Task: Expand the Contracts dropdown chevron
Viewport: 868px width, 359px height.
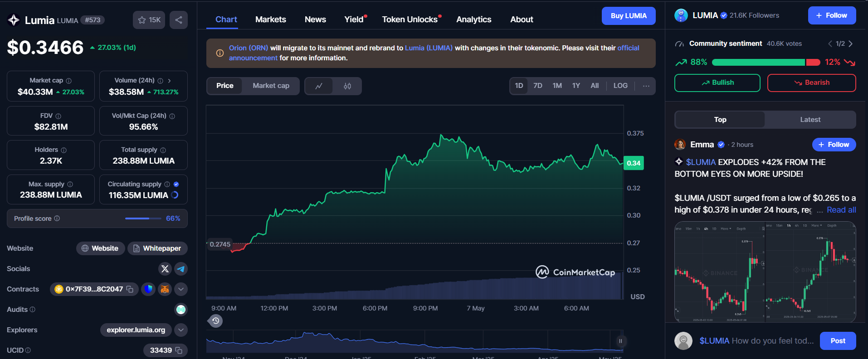Action: (181, 289)
